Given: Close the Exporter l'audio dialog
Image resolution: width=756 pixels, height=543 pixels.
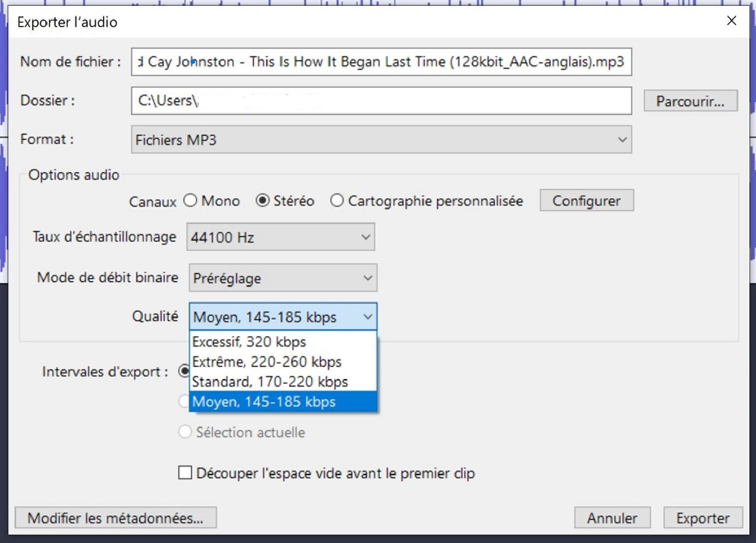Looking at the screenshot, I should click(x=731, y=21).
